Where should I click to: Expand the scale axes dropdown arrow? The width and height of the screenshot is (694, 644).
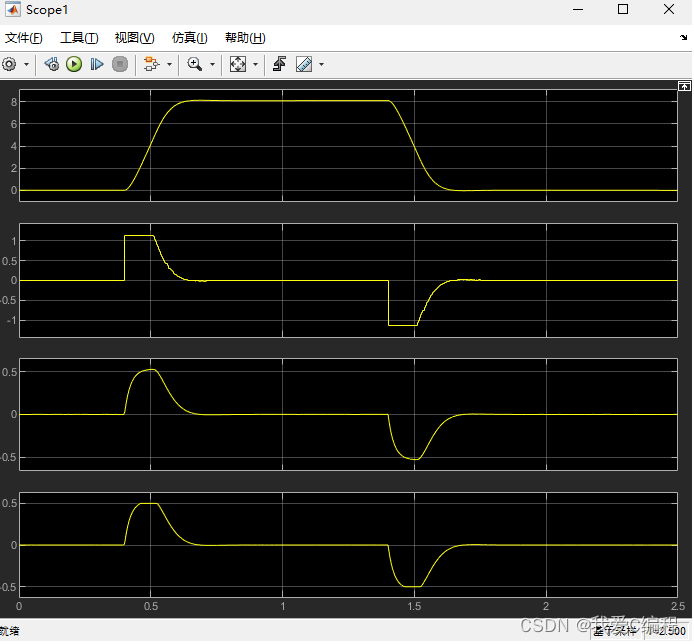[255, 64]
